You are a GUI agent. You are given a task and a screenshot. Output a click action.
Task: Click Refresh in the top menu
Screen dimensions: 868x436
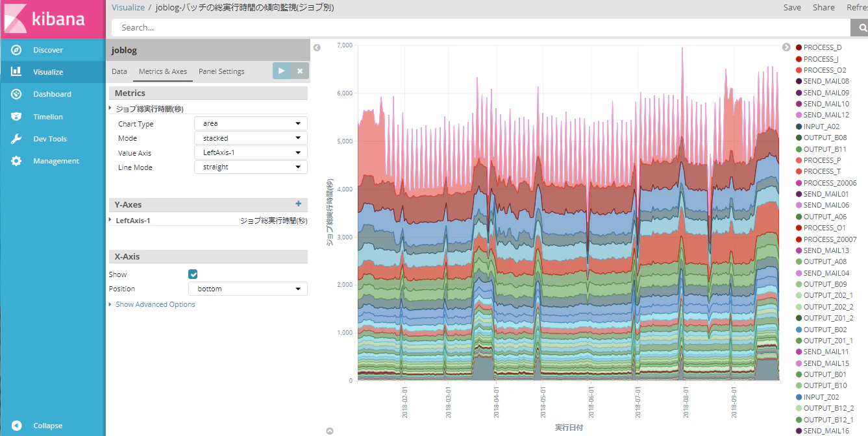(x=857, y=8)
